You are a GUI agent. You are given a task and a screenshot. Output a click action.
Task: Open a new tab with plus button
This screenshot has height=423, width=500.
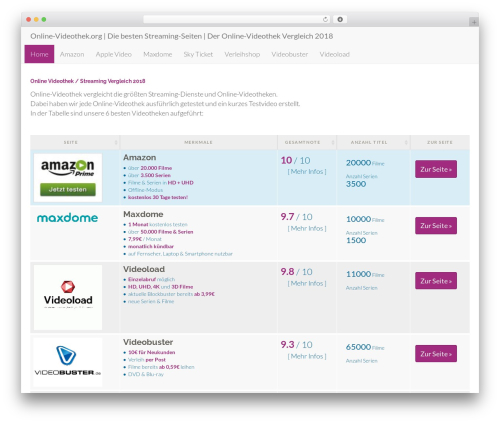coord(474,22)
